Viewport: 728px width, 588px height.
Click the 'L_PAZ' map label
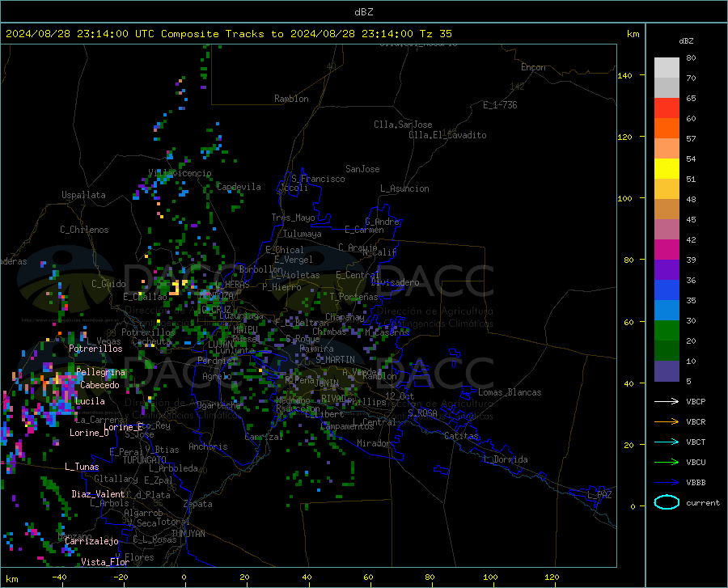click(599, 495)
